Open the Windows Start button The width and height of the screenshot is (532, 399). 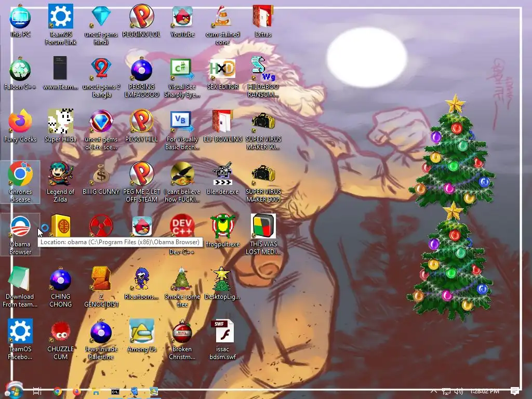[x=14, y=390]
